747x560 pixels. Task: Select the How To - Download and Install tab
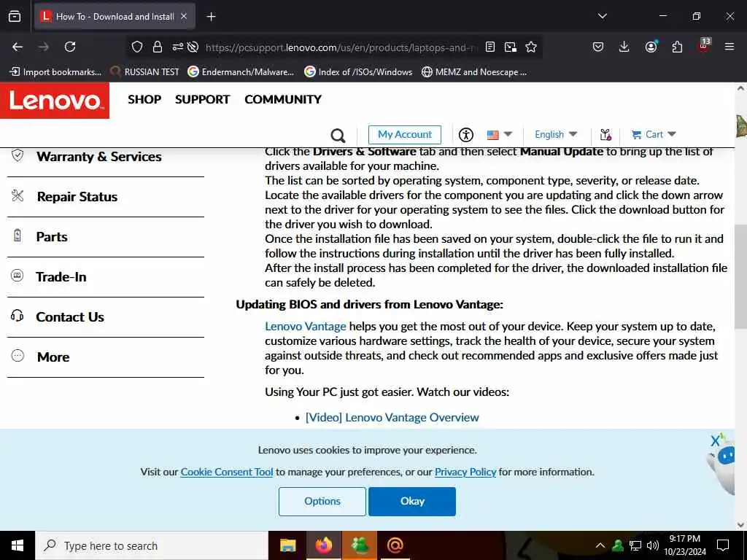[115, 17]
